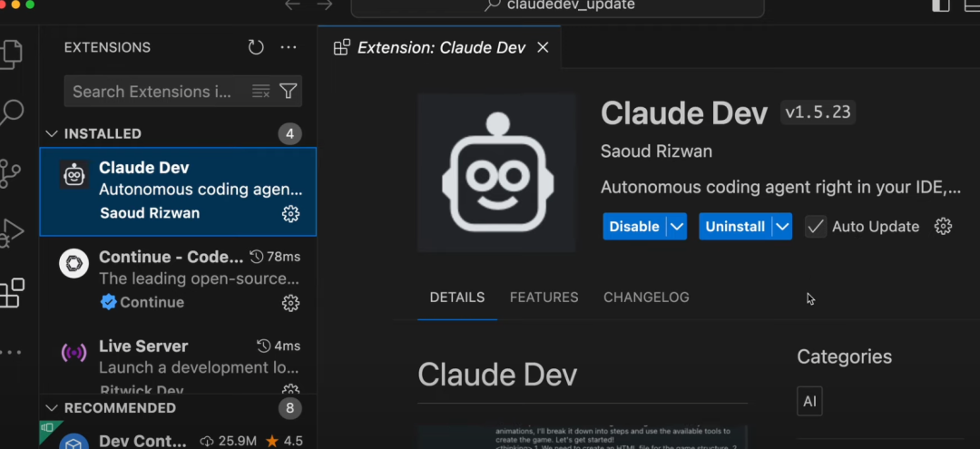Image resolution: width=980 pixels, height=449 pixels.
Task: Click the Continue extension robot-ring icon
Action: point(73,264)
